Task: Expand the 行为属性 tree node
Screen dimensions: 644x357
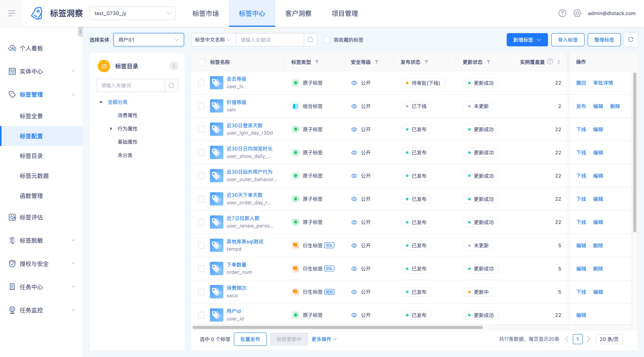Action: tap(111, 129)
